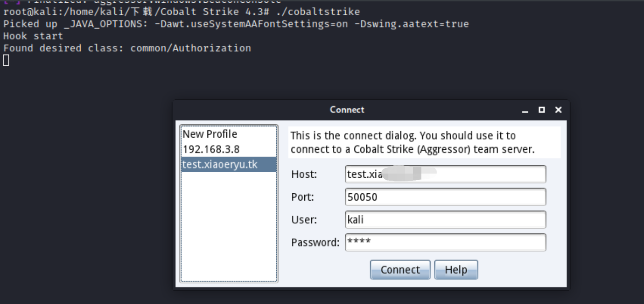Click the Connect button
Image resolution: width=644 pixels, height=304 pixels.
coord(400,270)
